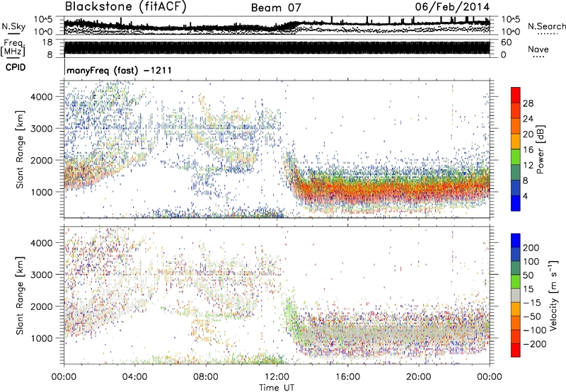Click the 'CPID' label
This screenshot has height=392, width=566.
click(x=16, y=67)
